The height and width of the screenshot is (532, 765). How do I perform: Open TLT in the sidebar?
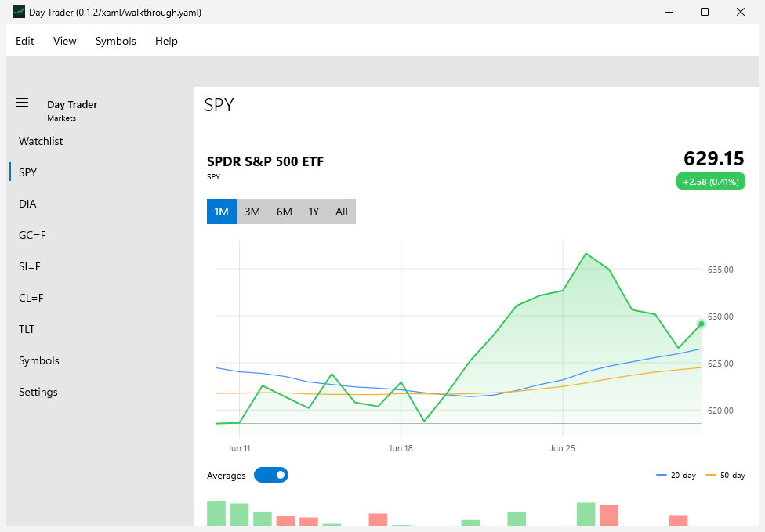[x=100, y=329]
